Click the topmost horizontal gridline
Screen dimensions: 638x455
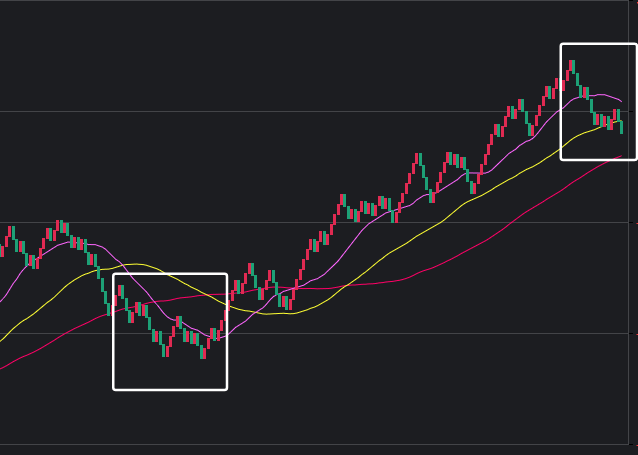pos(300,111)
